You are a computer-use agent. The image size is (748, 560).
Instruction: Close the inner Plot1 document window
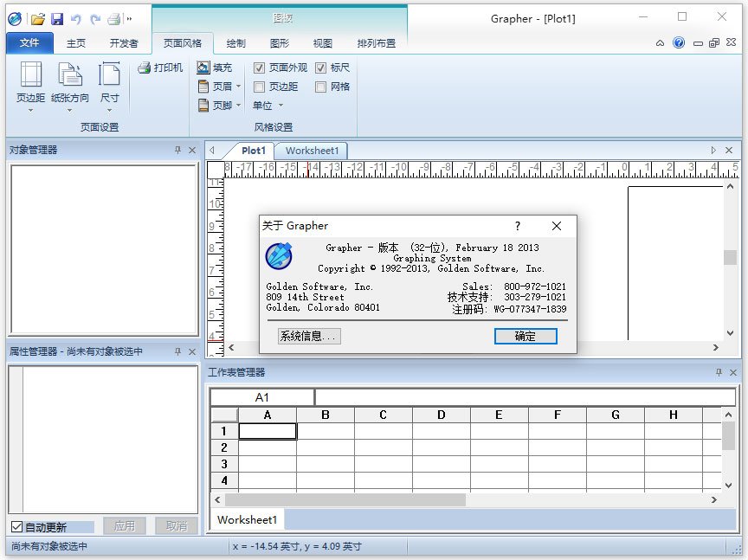[731, 42]
